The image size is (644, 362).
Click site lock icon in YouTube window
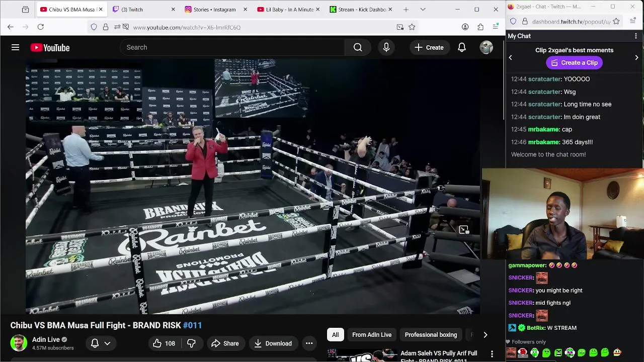pos(105,27)
